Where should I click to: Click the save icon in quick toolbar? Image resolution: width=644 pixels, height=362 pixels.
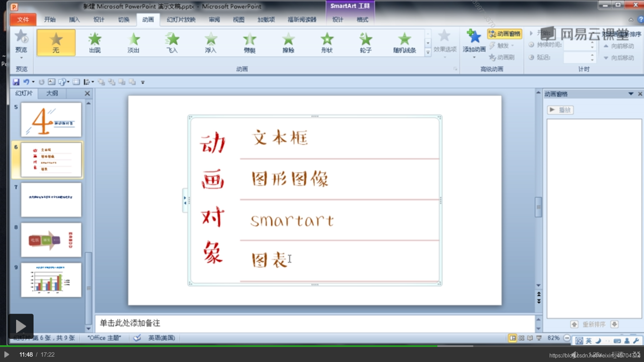16,82
